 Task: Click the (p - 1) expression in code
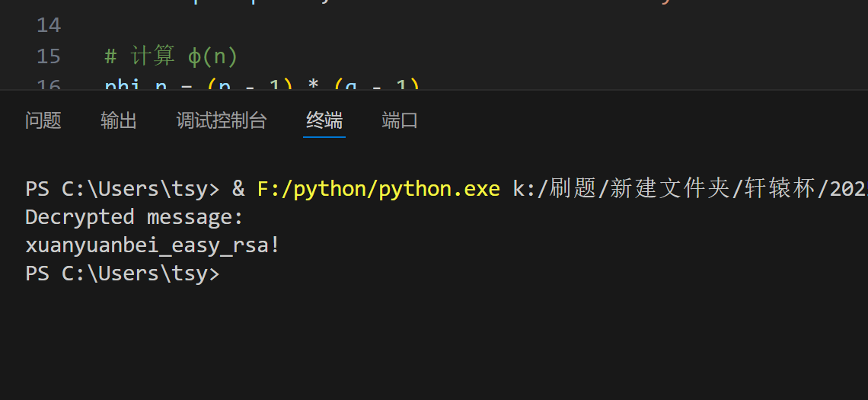pyautogui.click(x=251, y=85)
